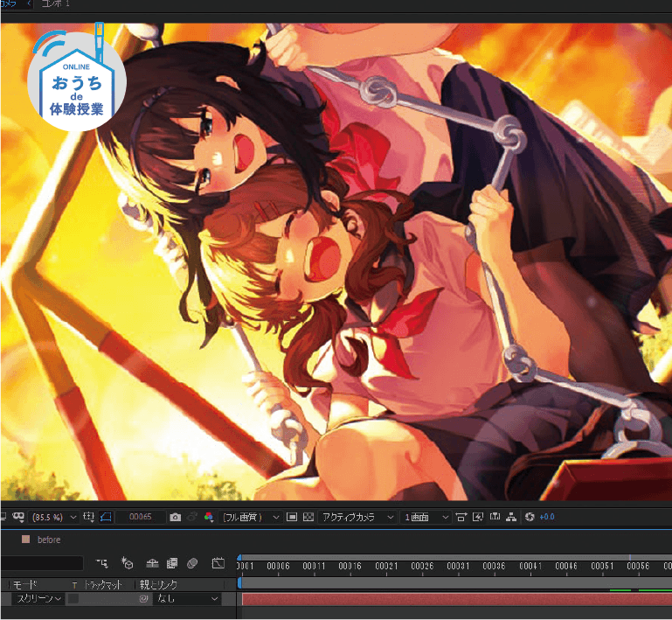
Task: Click the parent pick whip icon
Action: [x=144, y=598]
